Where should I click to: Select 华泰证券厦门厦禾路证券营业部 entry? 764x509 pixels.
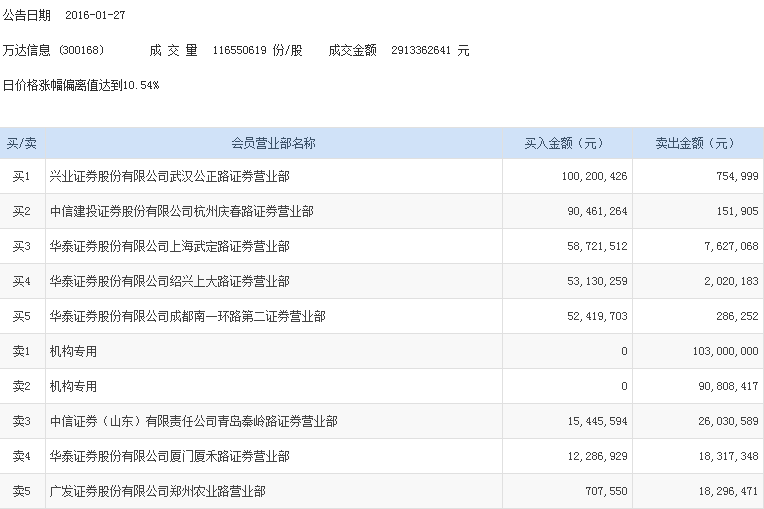(169, 457)
